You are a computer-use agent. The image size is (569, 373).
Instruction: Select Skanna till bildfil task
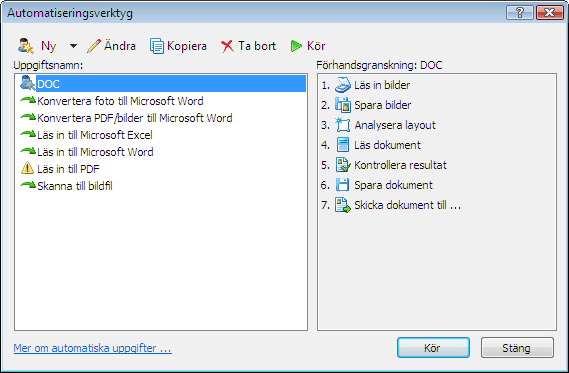pyautogui.click(x=75, y=186)
